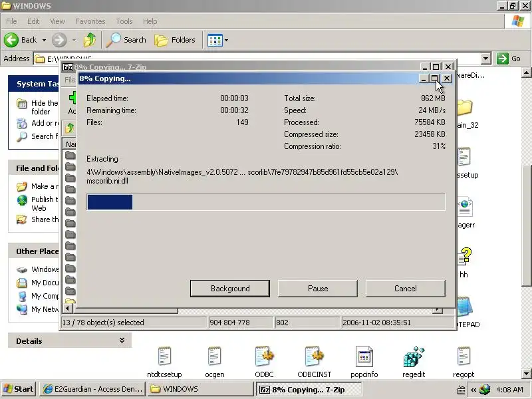Screen dimensions: 532x399
Task: Click the 7-Zip Up One Level icon
Action: coord(70,128)
